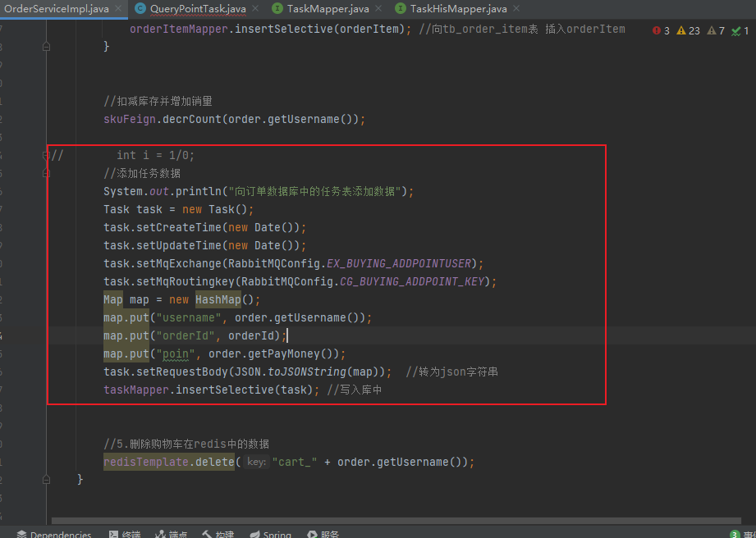Open the 服务 services tool window
Image resolution: width=756 pixels, height=538 pixels.
(x=323, y=534)
